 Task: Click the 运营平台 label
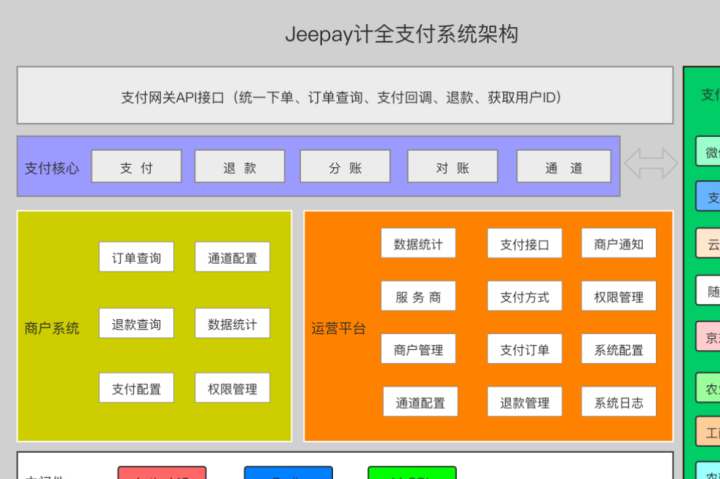(x=338, y=328)
